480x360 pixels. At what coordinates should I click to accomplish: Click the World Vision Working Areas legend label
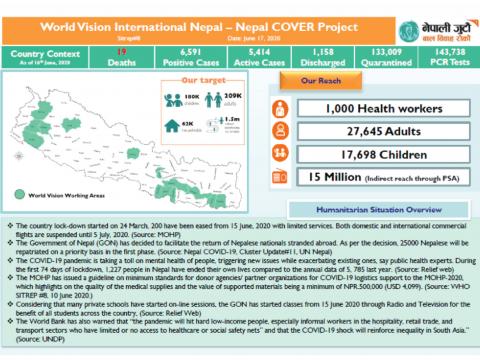(66, 195)
